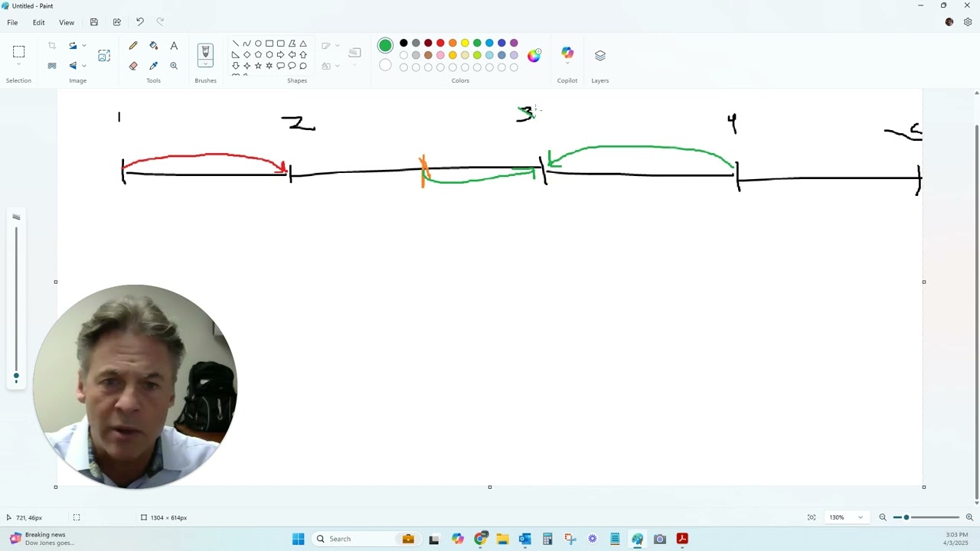Pick the yellow color swatch
The image size is (980, 551).
tap(465, 43)
